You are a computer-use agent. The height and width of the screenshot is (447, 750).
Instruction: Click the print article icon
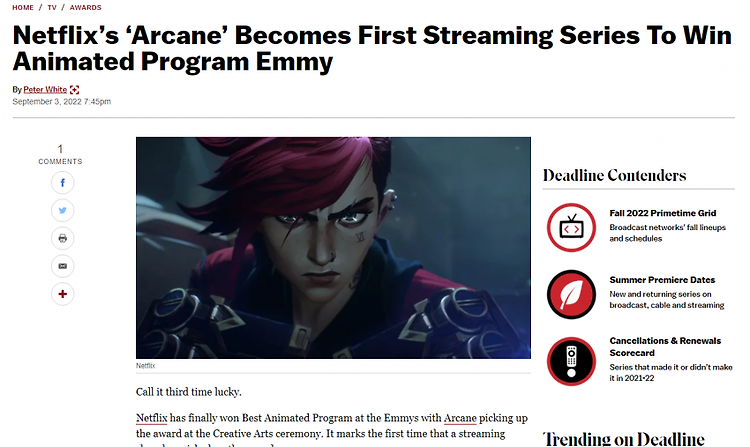[62, 238]
